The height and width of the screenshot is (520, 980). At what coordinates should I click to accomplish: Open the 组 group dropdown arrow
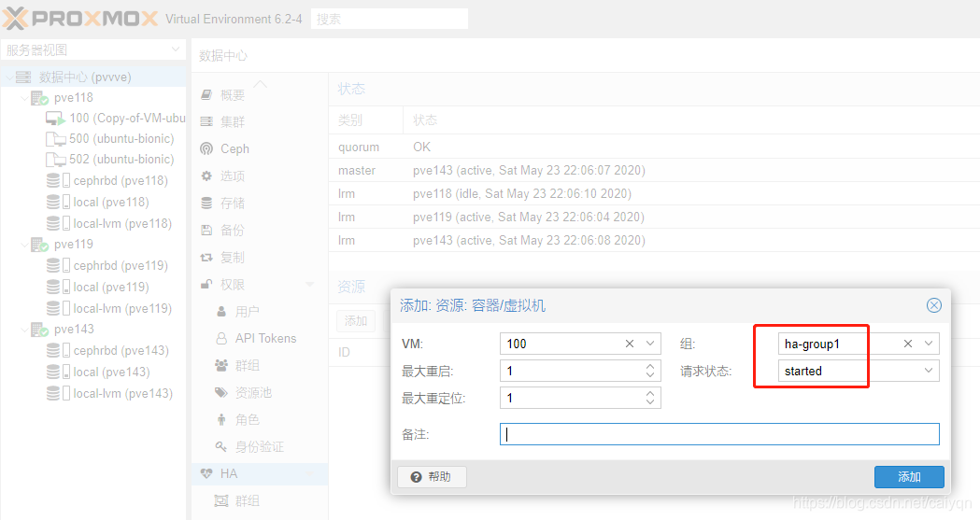929,344
